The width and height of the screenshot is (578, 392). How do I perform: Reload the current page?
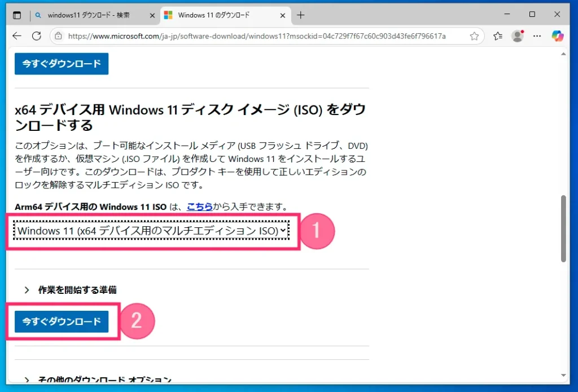click(x=37, y=36)
